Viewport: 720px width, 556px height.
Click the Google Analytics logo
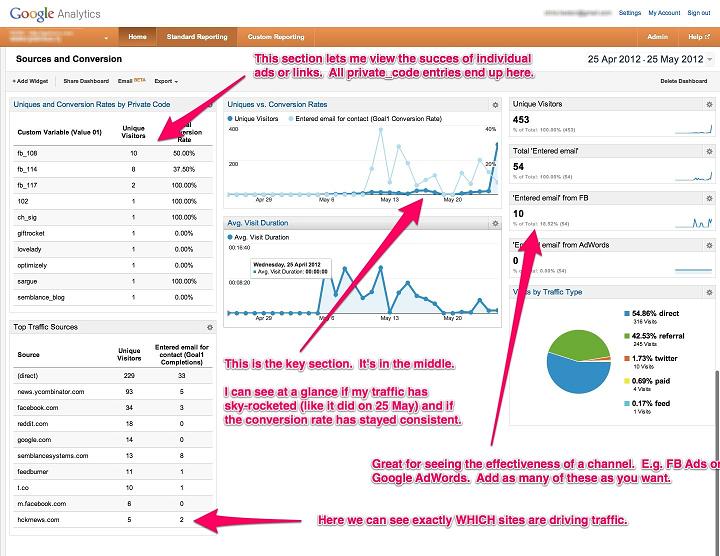[x=55, y=14]
